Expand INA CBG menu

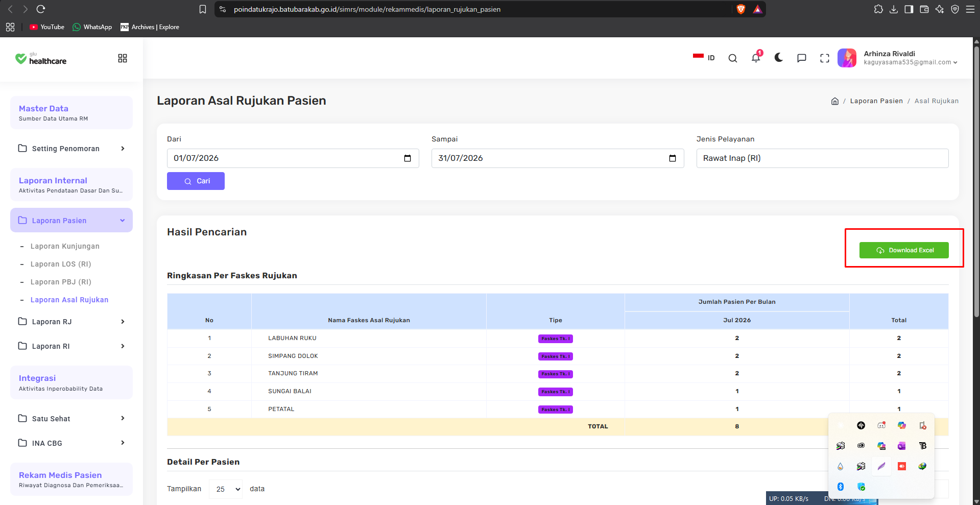tap(71, 443)
